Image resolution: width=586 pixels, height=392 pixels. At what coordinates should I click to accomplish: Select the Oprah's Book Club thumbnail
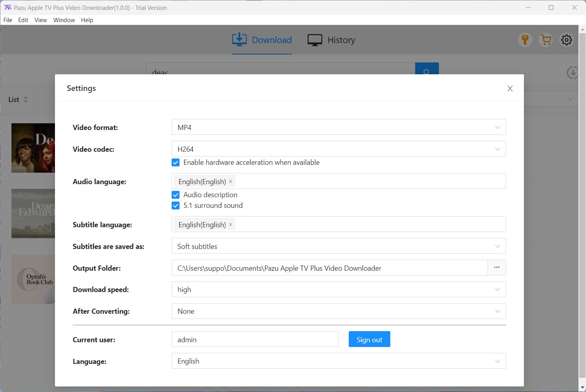[x=33, y=279]
